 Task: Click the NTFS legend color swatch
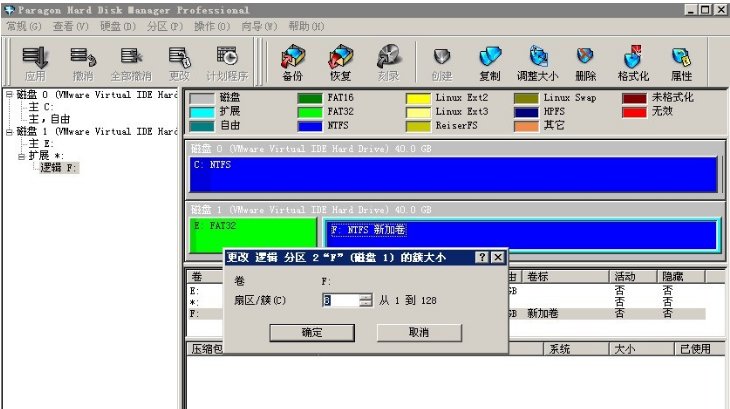click(310, 126)
